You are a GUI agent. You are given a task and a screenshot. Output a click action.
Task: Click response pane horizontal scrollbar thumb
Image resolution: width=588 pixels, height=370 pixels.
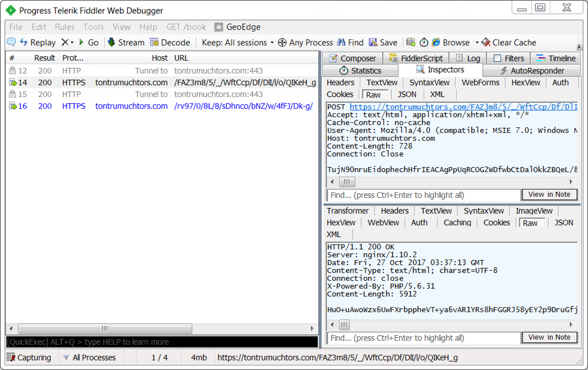point(344,325)
